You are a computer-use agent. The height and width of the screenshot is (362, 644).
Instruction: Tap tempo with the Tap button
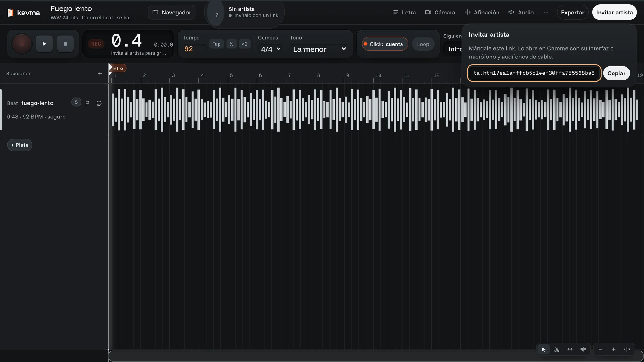[216, 44]
